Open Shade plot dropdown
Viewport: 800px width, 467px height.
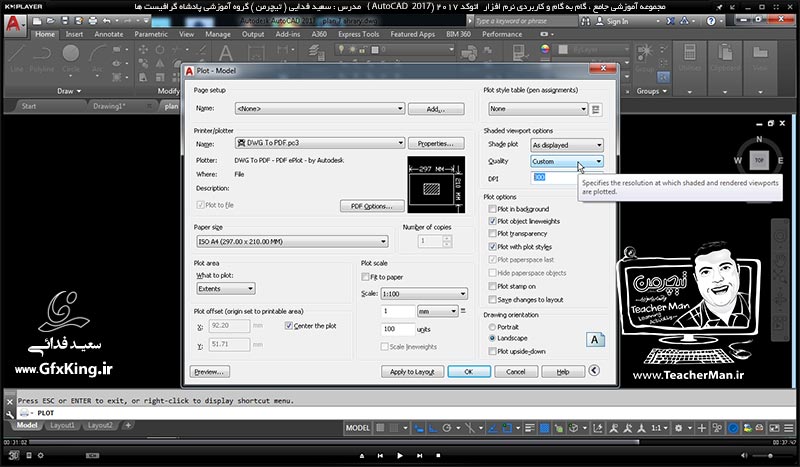(566, 145)
